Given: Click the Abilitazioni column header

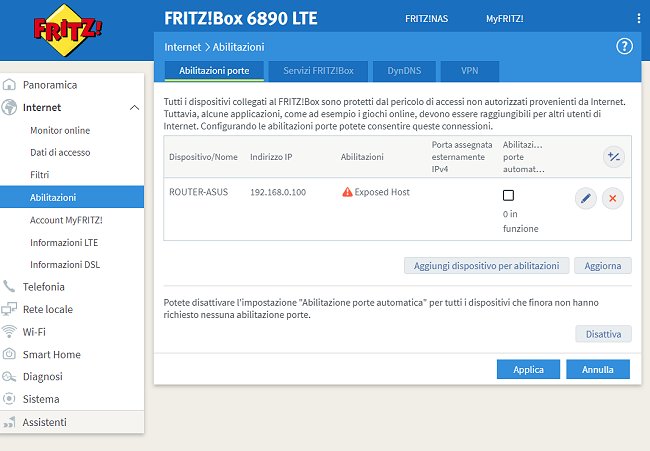Looking at the screenshot, I should tap(362, 157).
